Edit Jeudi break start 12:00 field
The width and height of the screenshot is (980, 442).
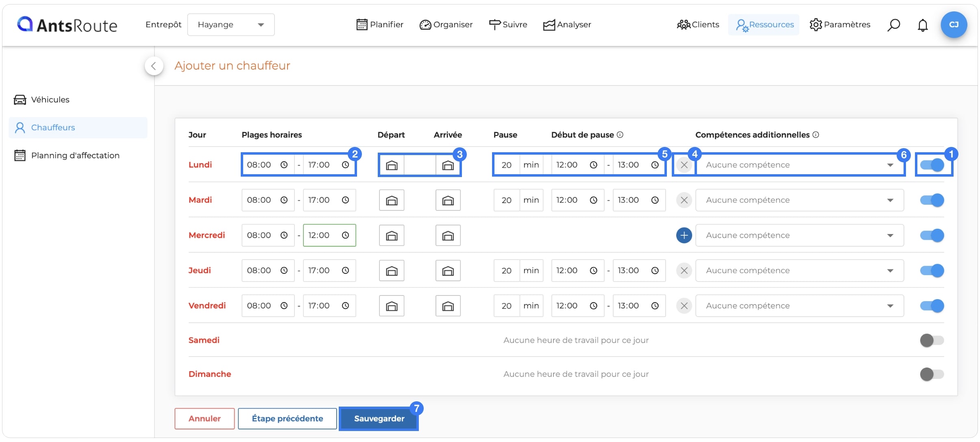[x=577, y=271]
